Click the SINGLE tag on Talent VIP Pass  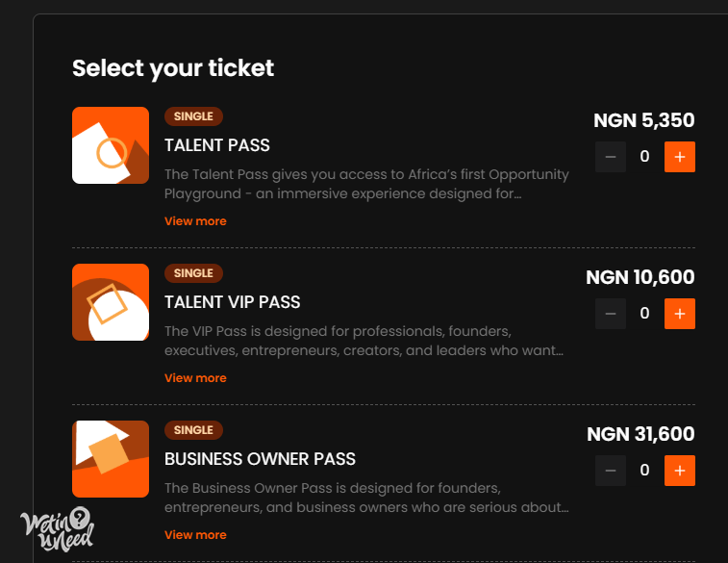(x=193, y=273)
